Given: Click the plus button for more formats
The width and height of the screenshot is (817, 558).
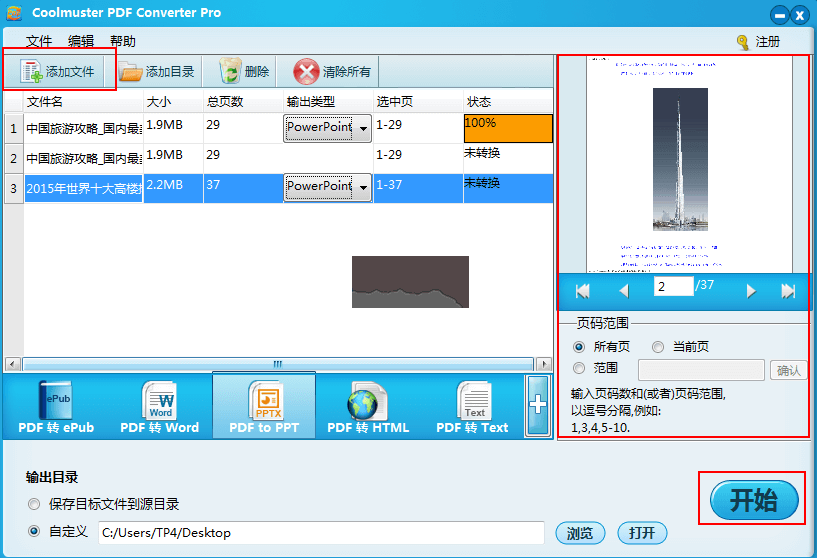Looking at the screenshot, I should [x=538, y=405].
